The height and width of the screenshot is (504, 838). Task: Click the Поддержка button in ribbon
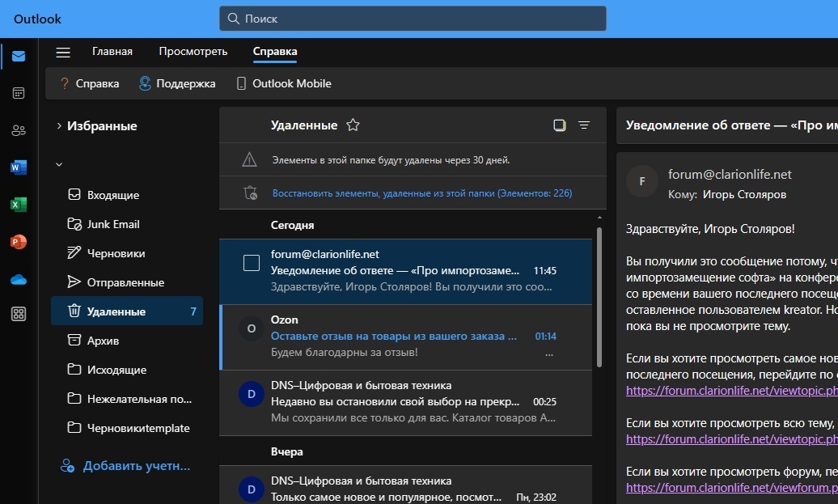pyautogui.click(x=177, y=83)
